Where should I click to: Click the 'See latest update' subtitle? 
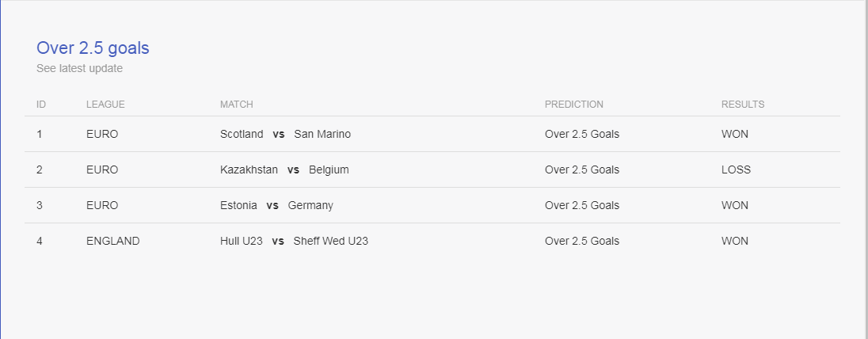[x=80, y=69]
